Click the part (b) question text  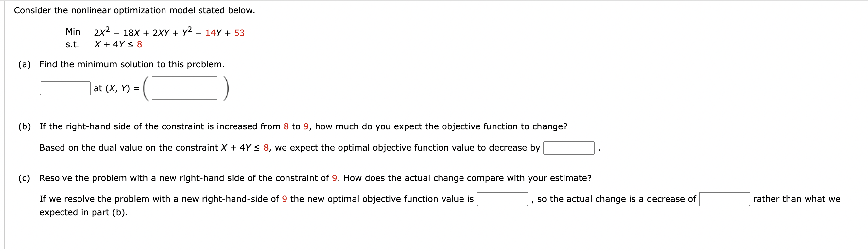tap(303, 126)
